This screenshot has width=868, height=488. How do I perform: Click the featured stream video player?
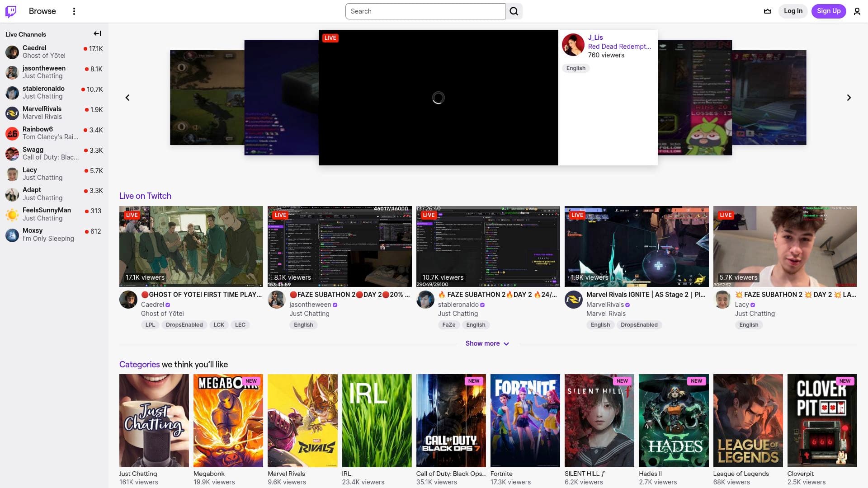[439, 98]
